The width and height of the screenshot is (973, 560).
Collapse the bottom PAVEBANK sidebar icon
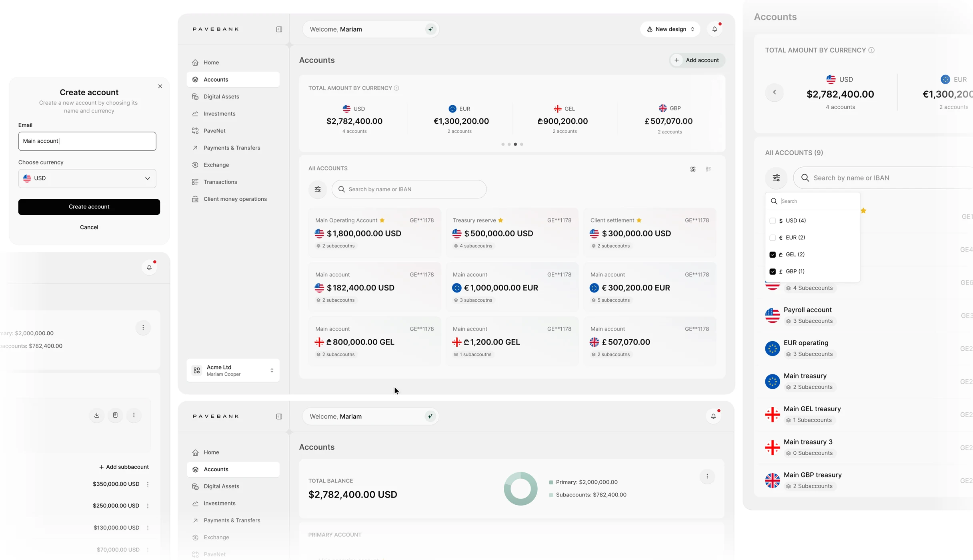click(279, 416)
